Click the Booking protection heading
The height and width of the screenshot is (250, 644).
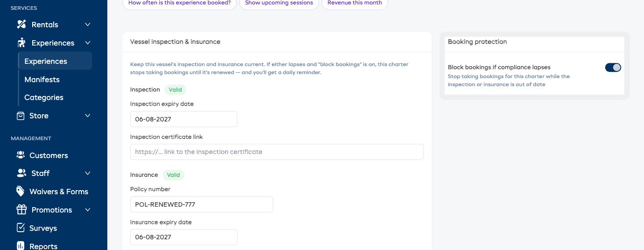point(477,42)
